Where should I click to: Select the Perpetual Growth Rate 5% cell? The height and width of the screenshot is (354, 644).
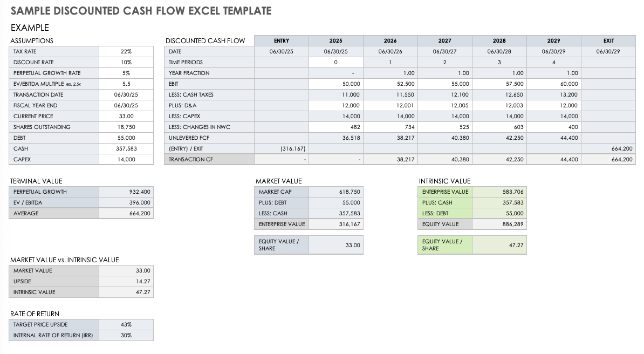126,73
